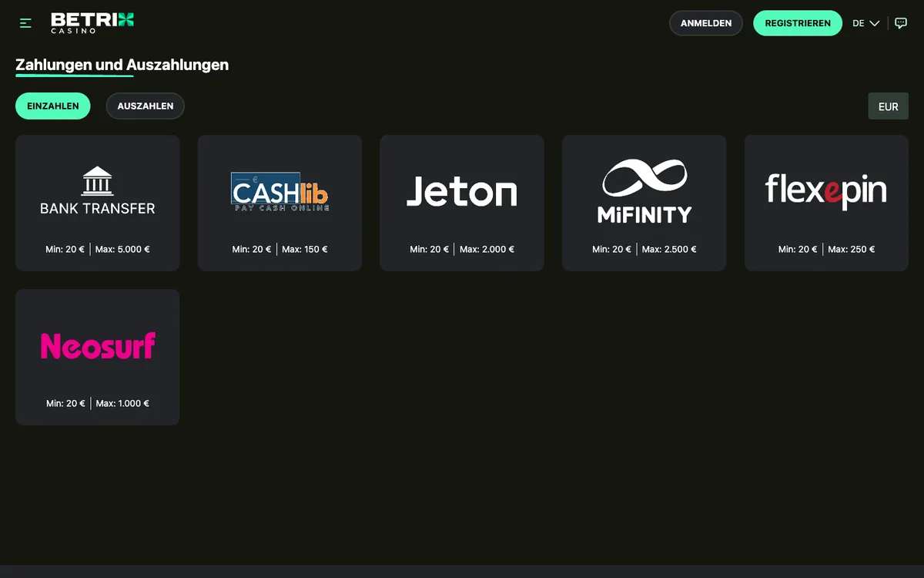Select the CASHlib payment logo
The width and height of the screenshot is (924, 578).
[x=280, y=191]
